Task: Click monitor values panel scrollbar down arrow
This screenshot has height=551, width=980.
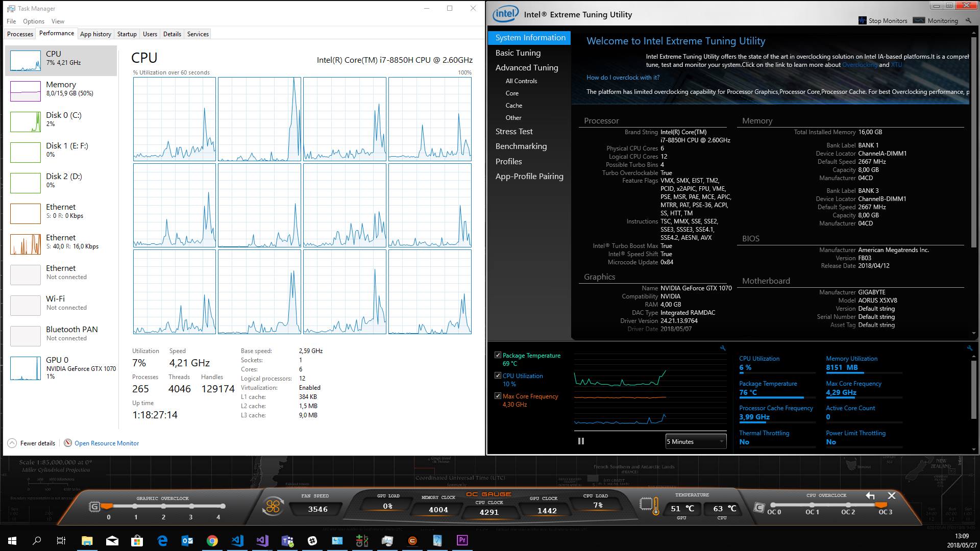Action: [974, 450]
